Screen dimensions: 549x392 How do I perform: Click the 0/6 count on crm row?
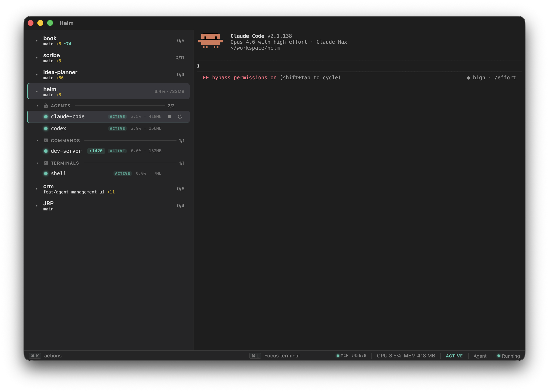point(181,189)
